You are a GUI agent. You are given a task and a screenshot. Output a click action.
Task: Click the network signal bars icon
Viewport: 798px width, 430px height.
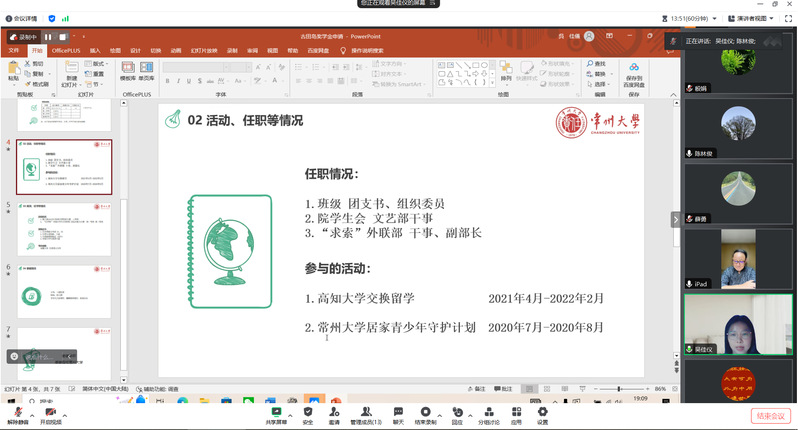coord(65,18)
